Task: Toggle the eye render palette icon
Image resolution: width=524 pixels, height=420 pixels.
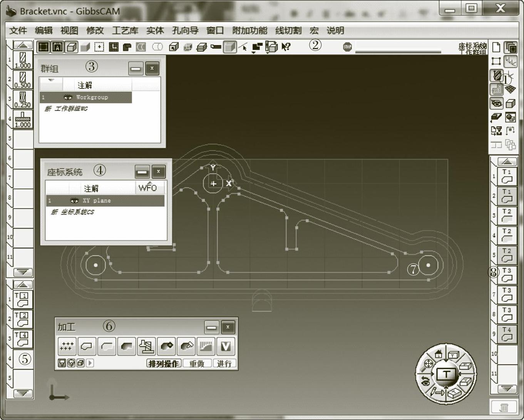Action: click(x=496, y=103)
